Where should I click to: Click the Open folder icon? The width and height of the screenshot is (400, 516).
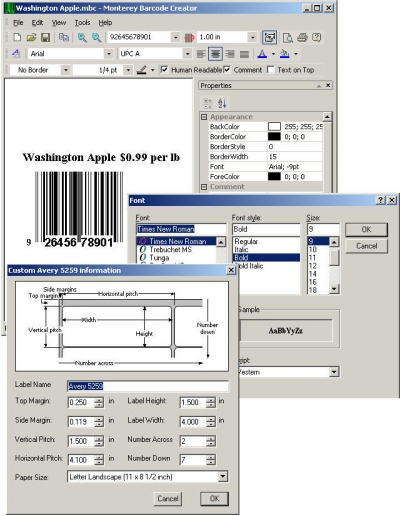click(x=31, y=37)
